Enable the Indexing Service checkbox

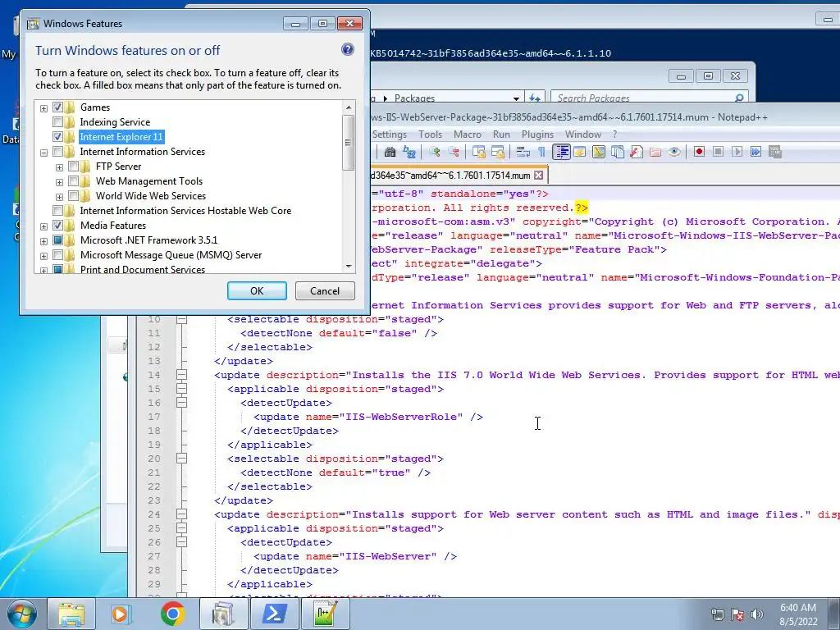[58, 122]
